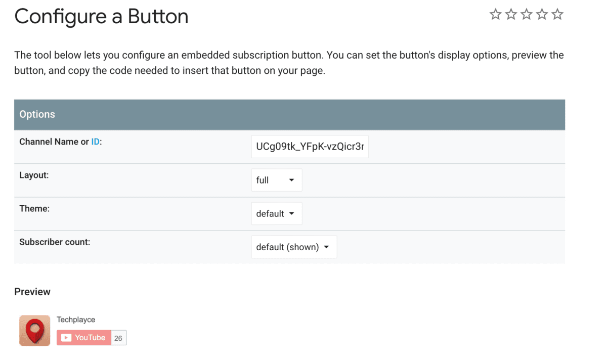Click the red YouTube subscribe button
Screen dimensions: 607x364
click(83, 338)
